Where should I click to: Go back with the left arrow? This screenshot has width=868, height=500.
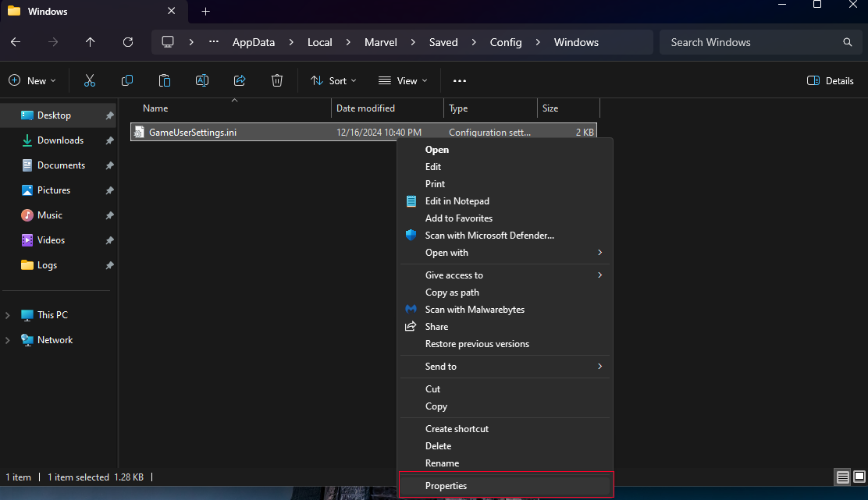point(16,42)
